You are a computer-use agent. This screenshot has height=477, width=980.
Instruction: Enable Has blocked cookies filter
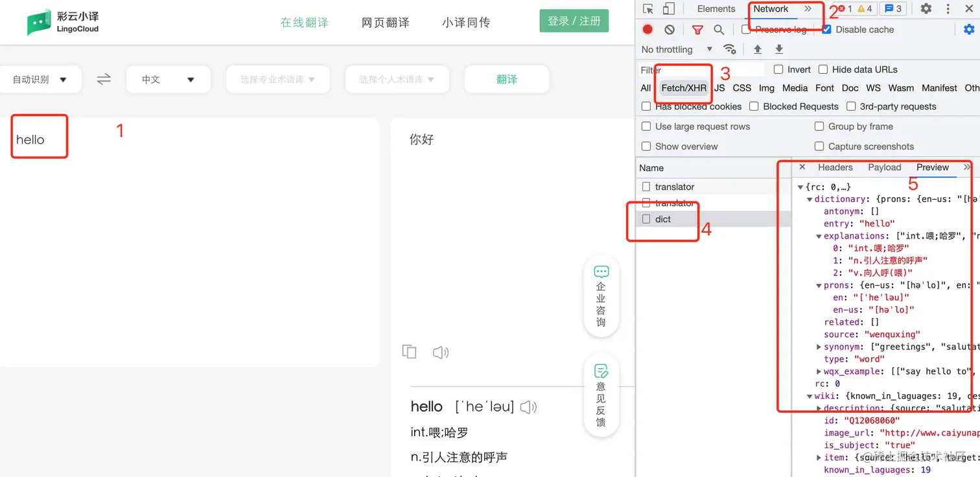click(x=646, y=106)
